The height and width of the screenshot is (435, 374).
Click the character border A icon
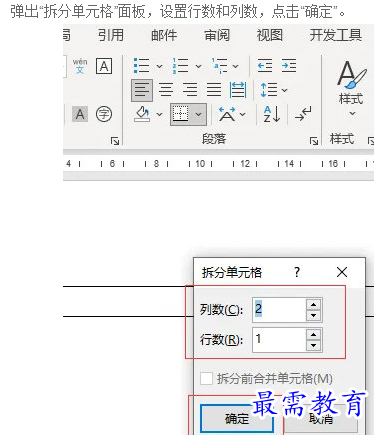click(104, 66)
